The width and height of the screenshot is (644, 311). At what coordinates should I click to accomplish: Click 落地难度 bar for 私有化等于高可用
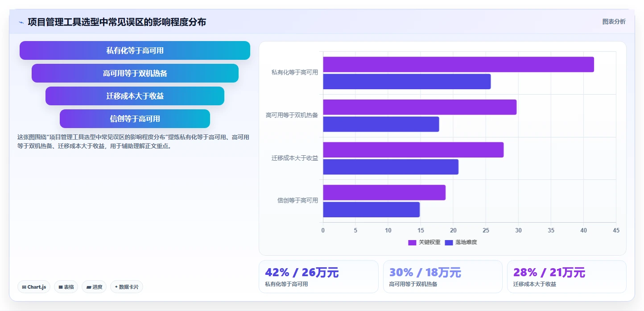[407, 82]
